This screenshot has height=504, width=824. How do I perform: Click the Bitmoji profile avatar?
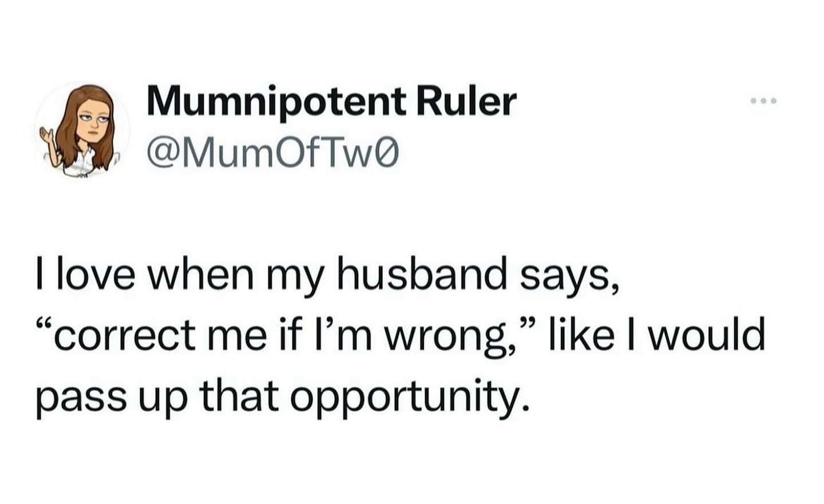[82, 130]
